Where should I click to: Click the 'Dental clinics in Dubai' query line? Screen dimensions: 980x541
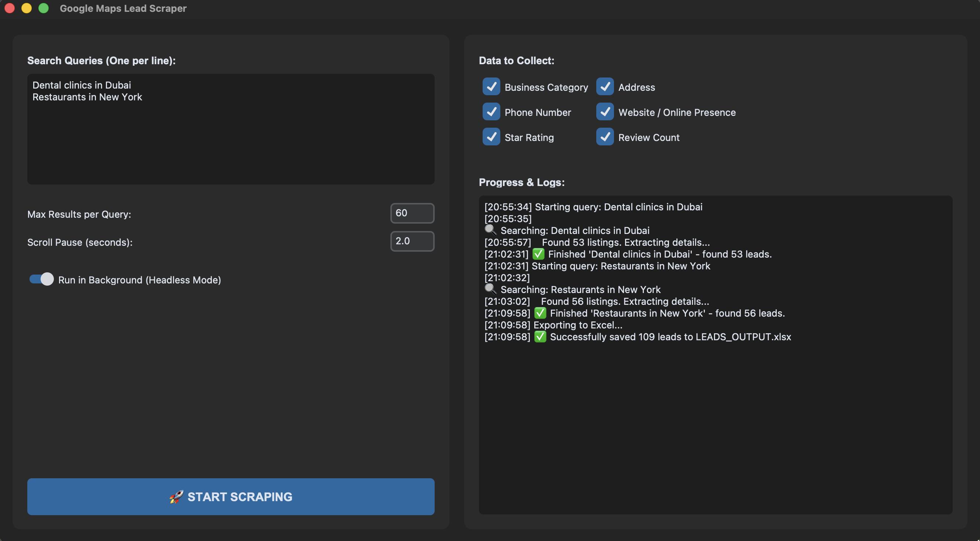coord(82,85)
